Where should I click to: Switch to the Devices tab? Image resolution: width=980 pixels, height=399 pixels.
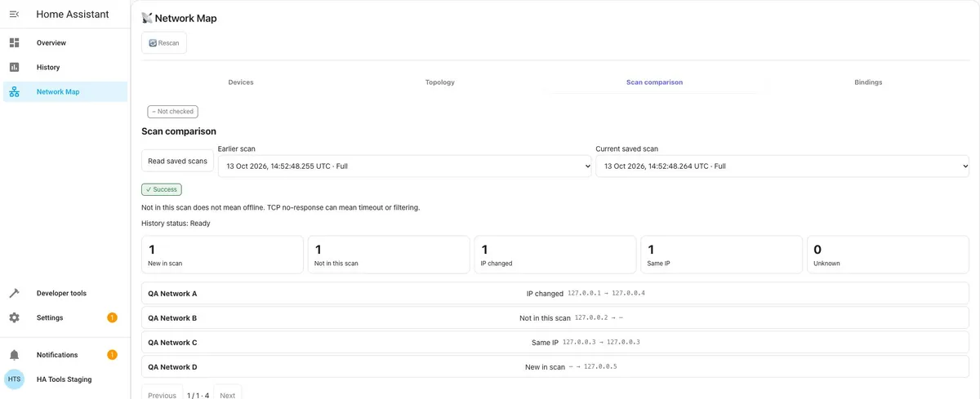click(241, 82)
